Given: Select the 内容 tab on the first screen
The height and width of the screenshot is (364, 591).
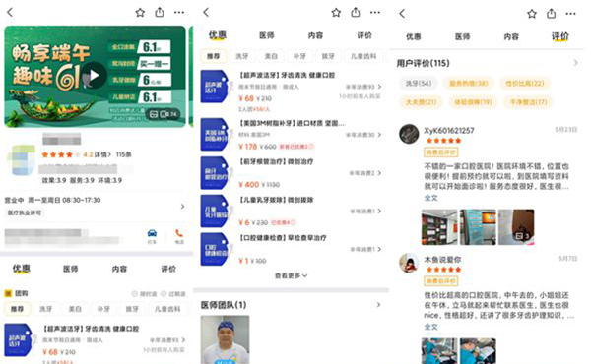Looking at the screenshot, I should click(x=119, y=269).
